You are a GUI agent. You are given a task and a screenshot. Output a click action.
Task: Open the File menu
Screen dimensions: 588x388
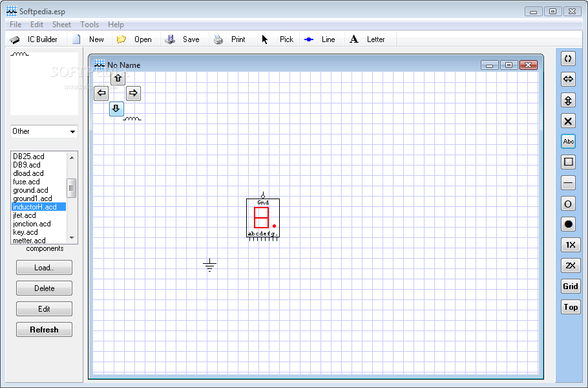click(16, 25)
